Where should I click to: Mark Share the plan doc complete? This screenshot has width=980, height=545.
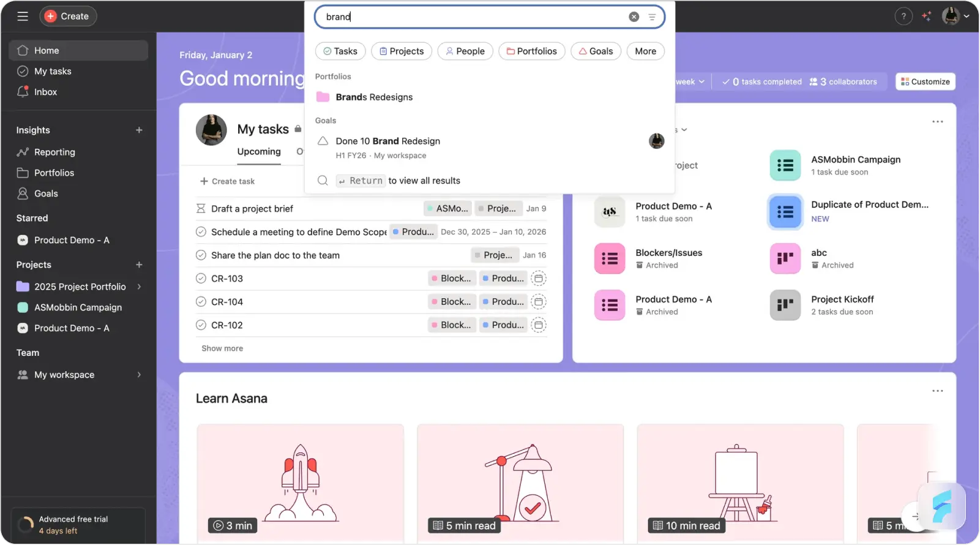pos(201,255)
